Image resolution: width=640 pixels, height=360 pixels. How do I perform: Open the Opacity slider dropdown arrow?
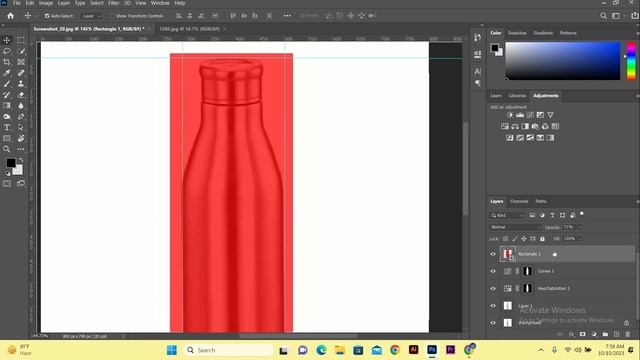coord(580,227)
